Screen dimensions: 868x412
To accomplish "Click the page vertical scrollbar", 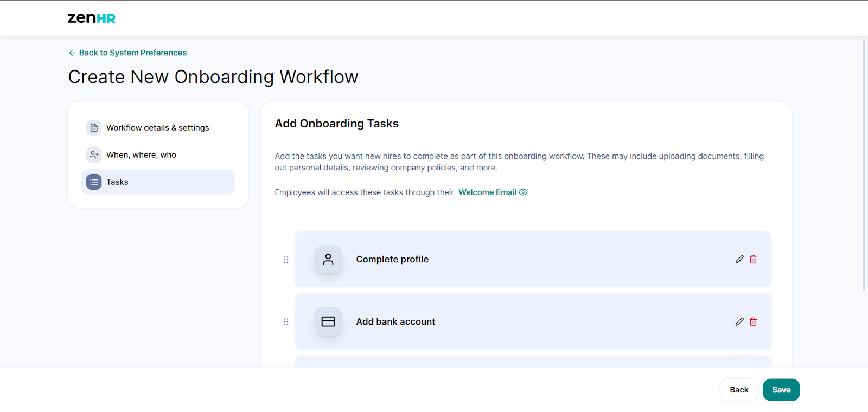I will (864, 164).
